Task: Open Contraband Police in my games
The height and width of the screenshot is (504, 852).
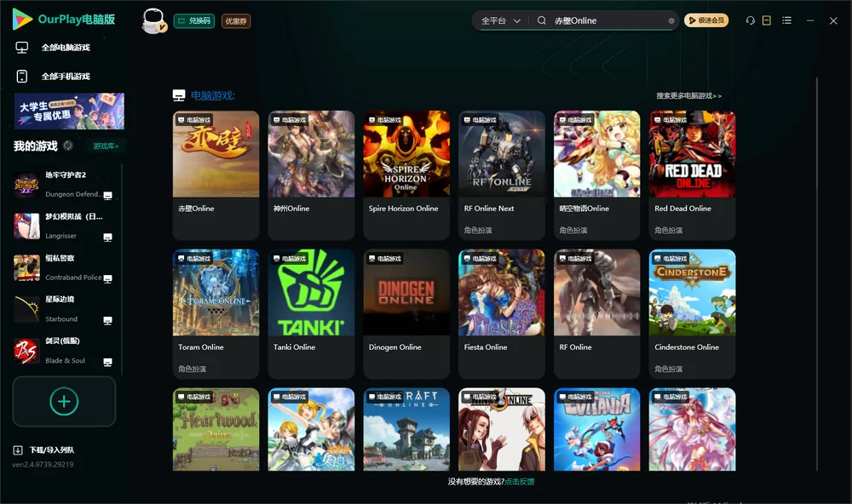Action: point(63,267)
